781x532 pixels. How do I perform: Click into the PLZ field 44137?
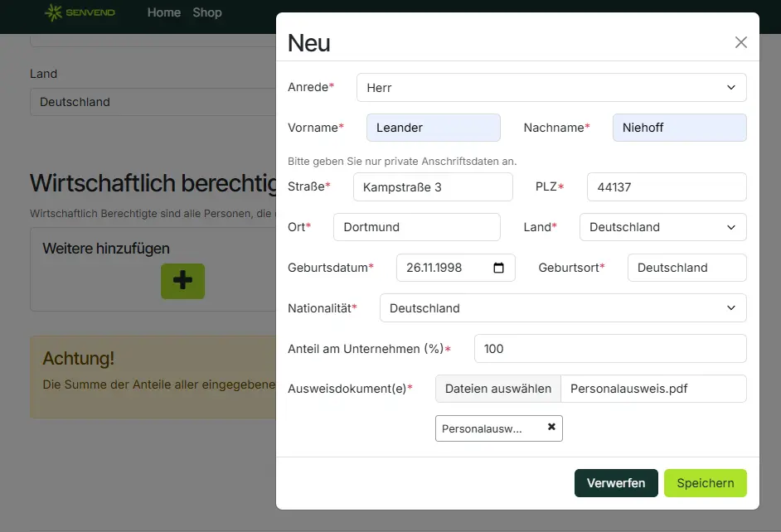coord(667,187)
